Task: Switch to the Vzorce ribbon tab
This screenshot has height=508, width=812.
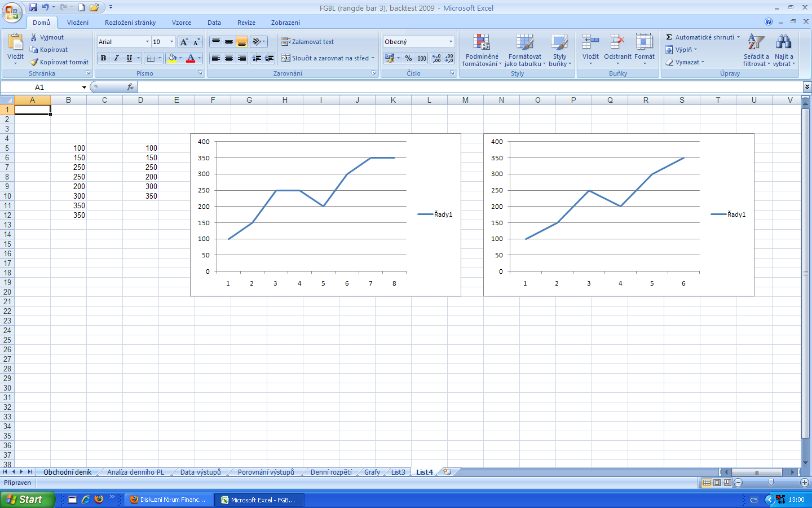Action: point(182,23)
